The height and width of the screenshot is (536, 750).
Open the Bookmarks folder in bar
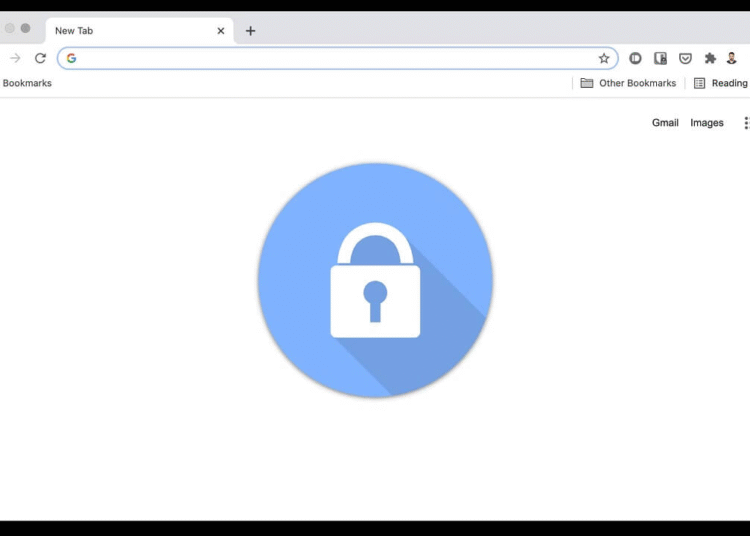[x=27, y=83]
